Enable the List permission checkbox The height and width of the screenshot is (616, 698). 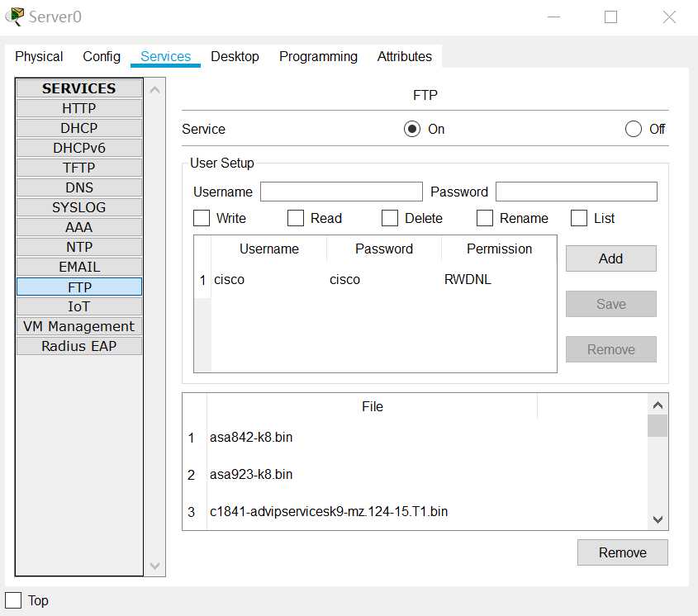579,218
